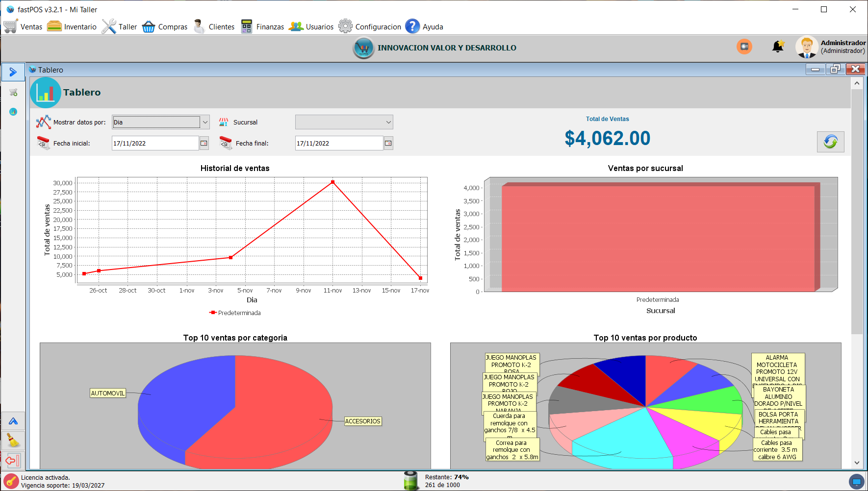The width and height of the screenshot is (868, 491).
Task: Click the Restante 74% battery indicator
Action: pyautogui.click(x=411, y=480)
